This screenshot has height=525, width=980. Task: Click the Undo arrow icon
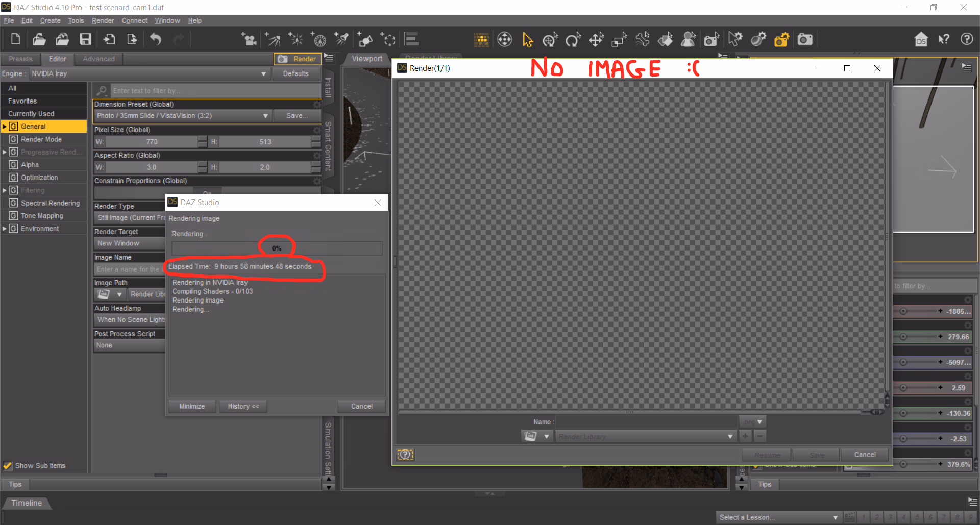pyautogui.click(x=156, y=39)
